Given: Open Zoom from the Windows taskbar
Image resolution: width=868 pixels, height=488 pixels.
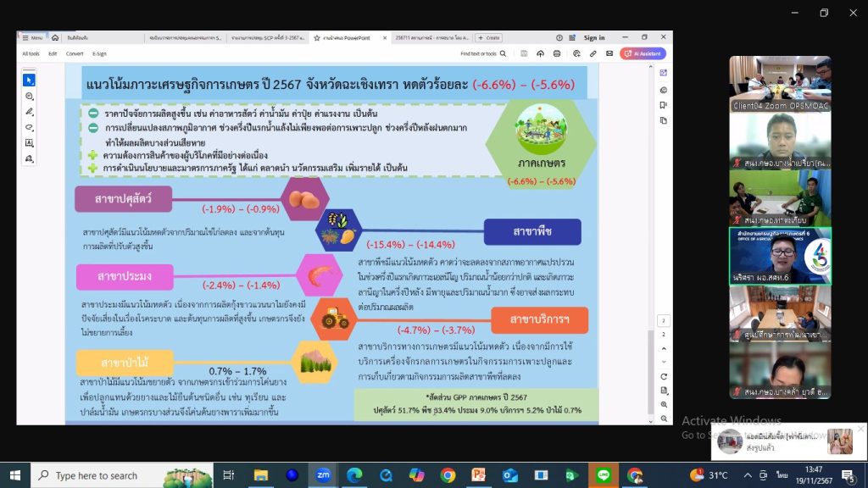Looking at the screenshot, I should click(x=322, y=475).
